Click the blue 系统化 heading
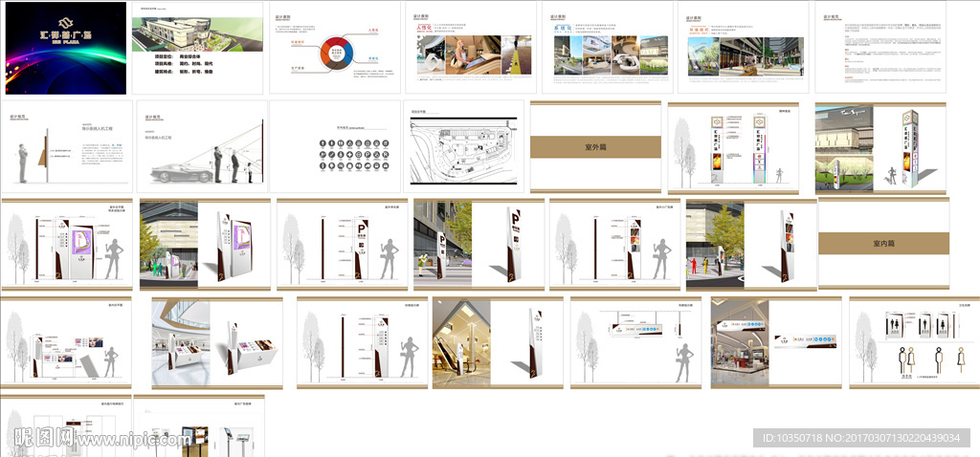980x457 pixels. (563, 28)
